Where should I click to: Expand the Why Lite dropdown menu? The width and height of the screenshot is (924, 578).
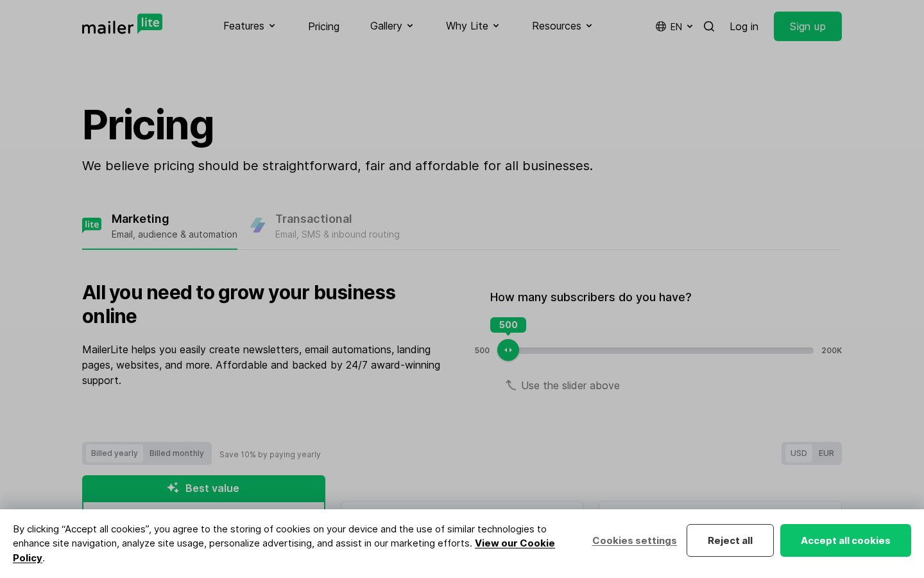click(473, 26)
